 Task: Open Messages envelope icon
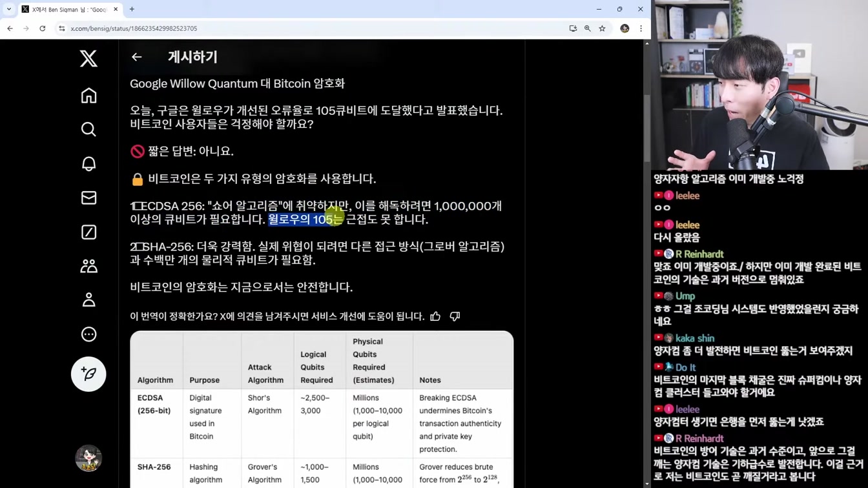pos(88,198)
